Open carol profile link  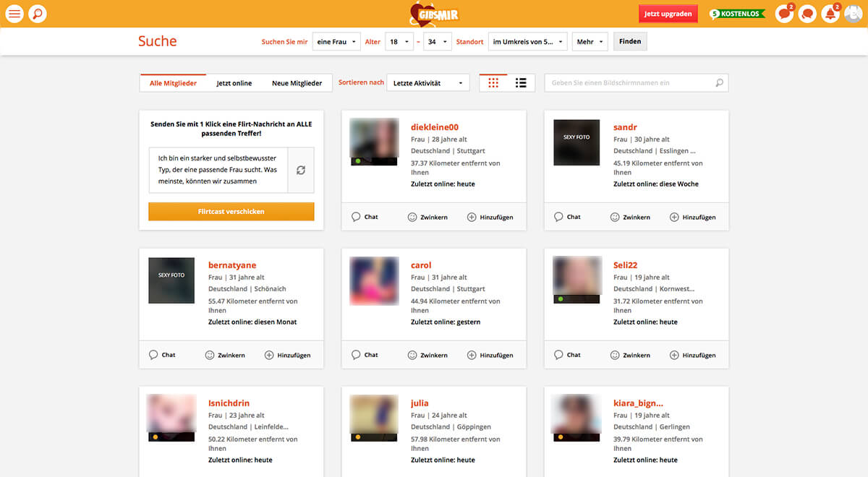click(421, 265)
